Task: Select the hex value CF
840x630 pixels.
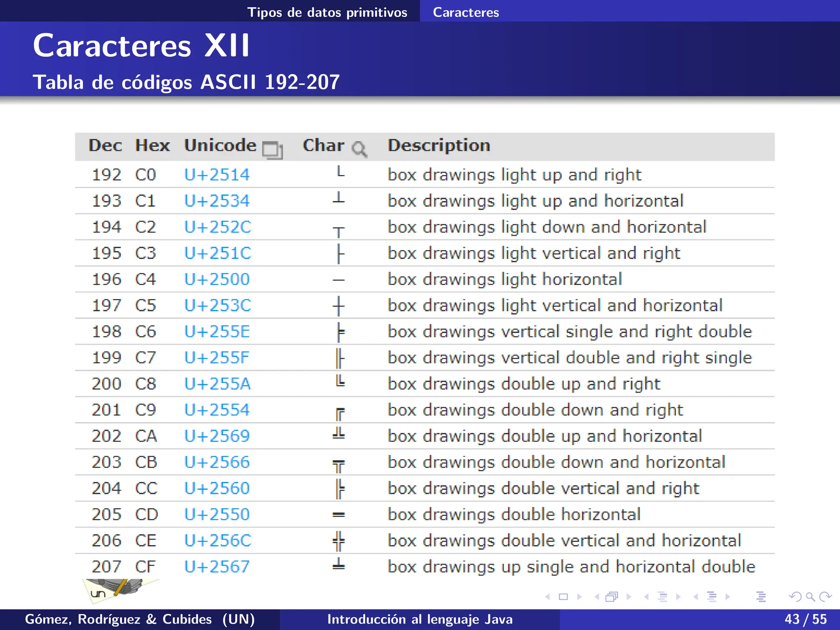Action: point(146,567)
